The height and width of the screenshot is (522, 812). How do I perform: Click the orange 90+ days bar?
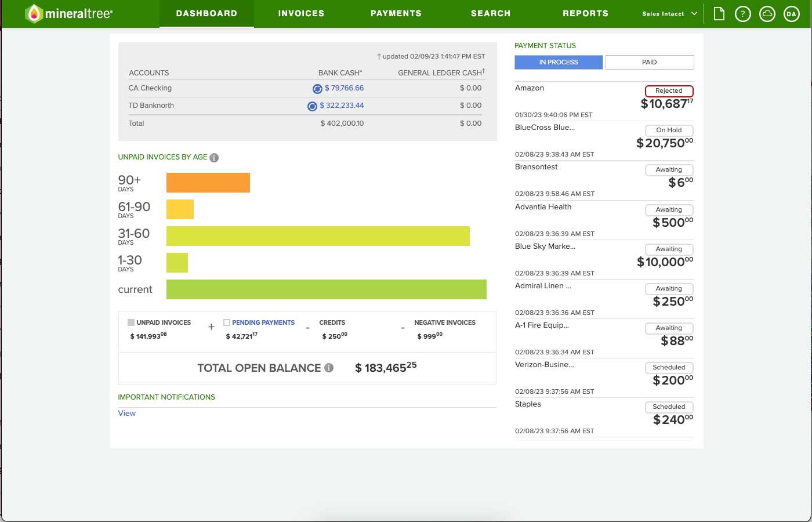click(x=208, y=183)
